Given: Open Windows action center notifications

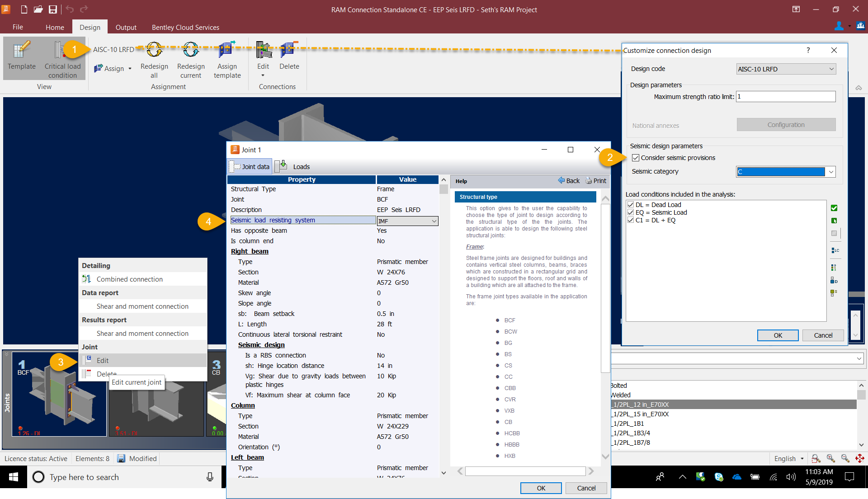Looking at the screenshot, I should click(849, 477).
